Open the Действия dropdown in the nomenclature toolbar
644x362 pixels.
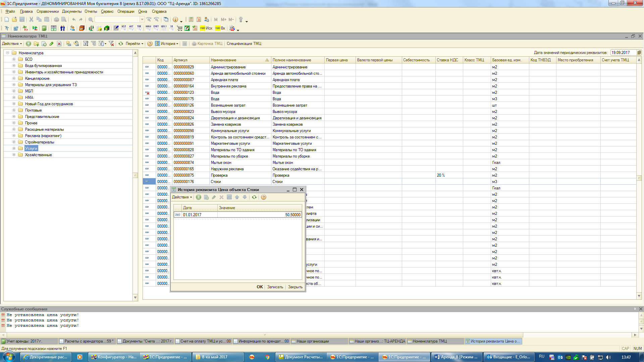pos(12,44)
